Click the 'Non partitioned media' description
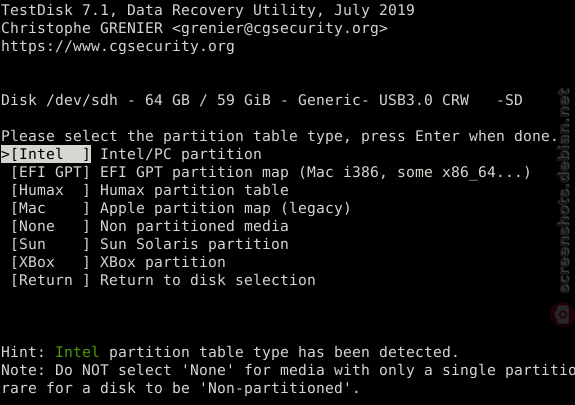 [x=194, y=226]
